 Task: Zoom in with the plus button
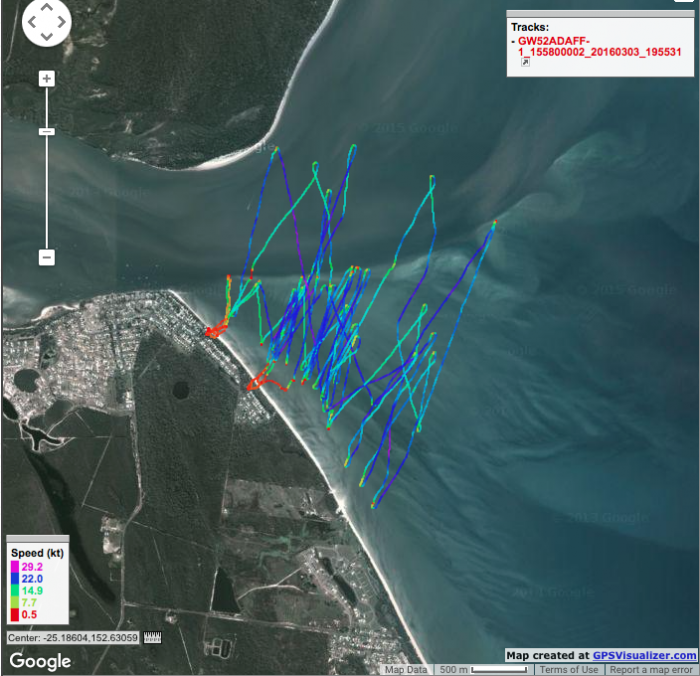coord(46,79)
